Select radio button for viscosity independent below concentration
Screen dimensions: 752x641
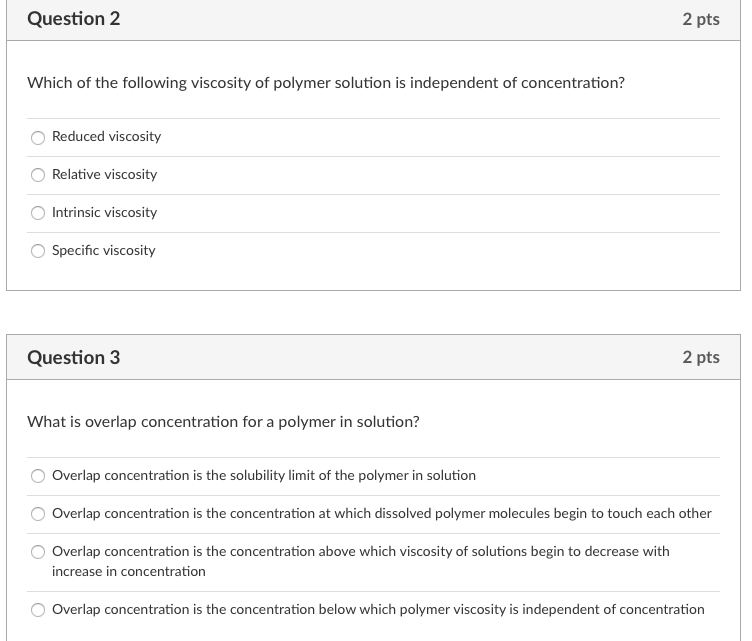(38, 610)
